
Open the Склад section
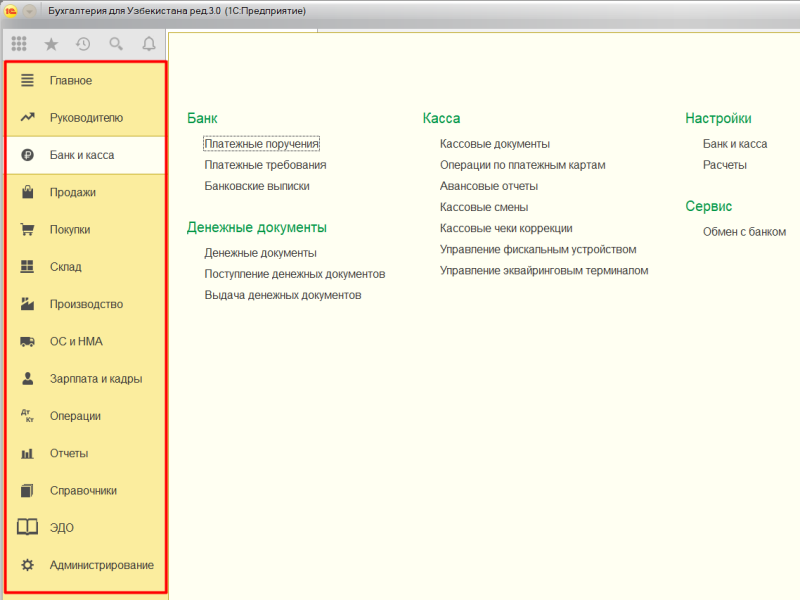66,267
